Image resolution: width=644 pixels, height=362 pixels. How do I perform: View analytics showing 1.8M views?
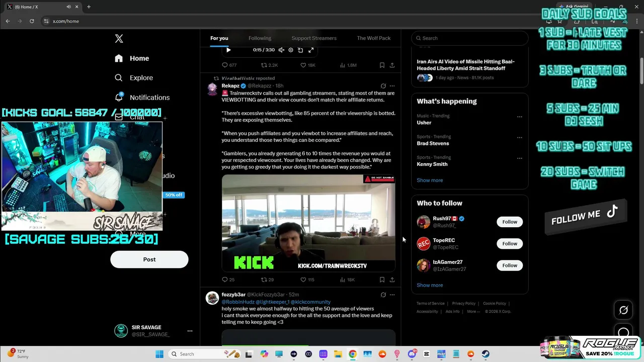click(348, 65)
